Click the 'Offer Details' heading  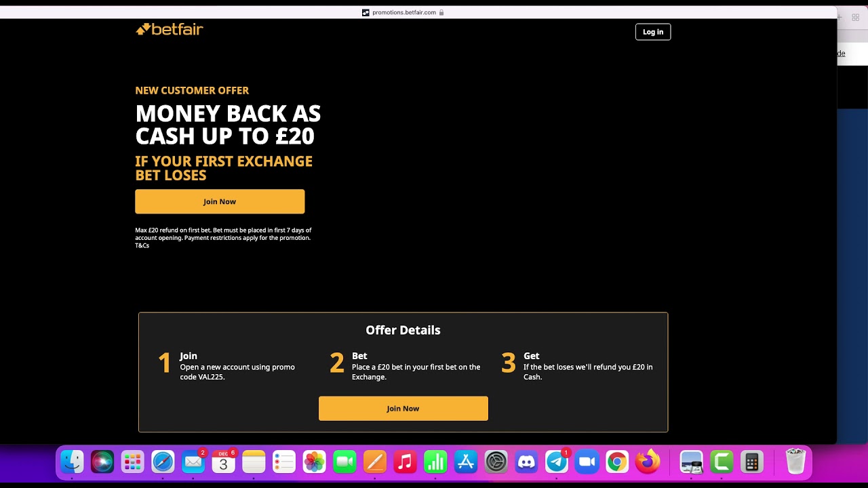click(x=403, y=330)
